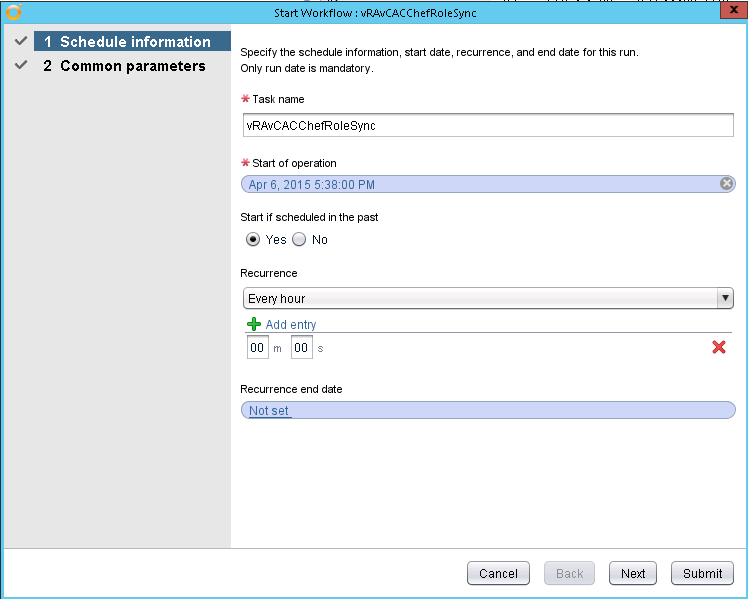Click the checkmark beside Schedule information
This screenshot has height=599, width=748.
pyautogui.click(x=20, y=42)
